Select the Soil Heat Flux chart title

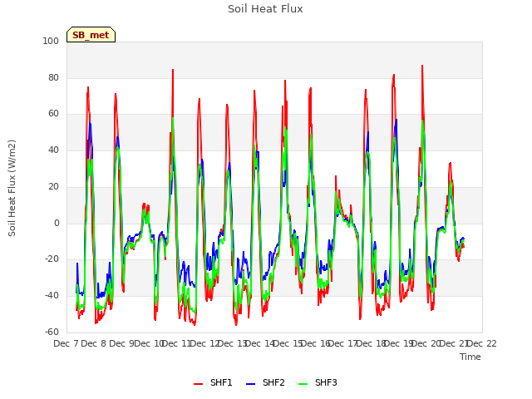265,9
